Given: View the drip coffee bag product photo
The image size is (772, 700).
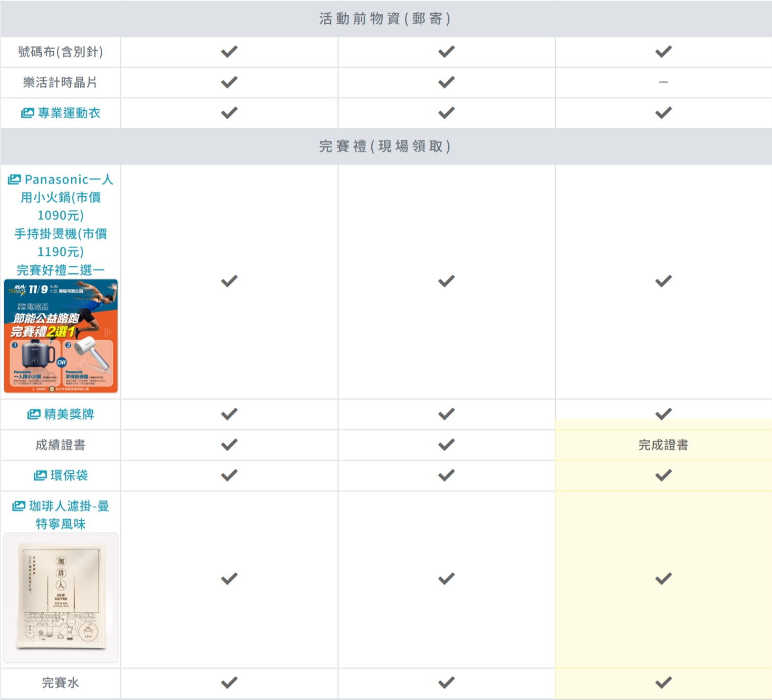Looking at the screenshot, I should click(x=61, y=598).
